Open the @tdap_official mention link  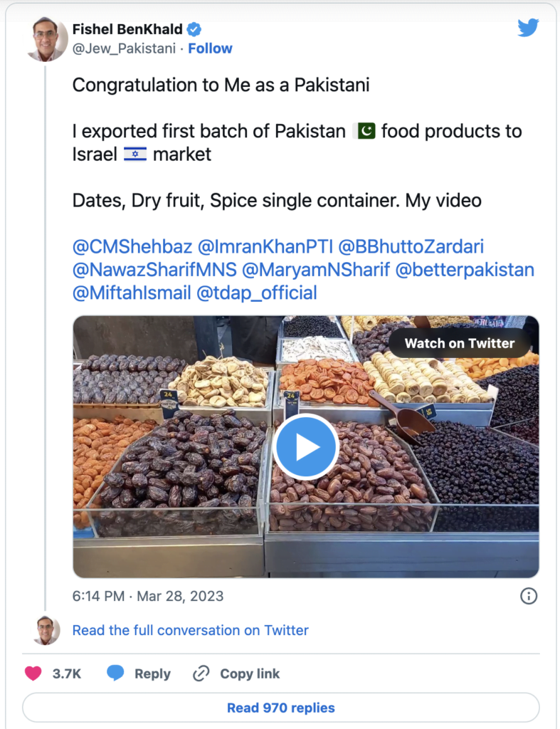[257, 293]
